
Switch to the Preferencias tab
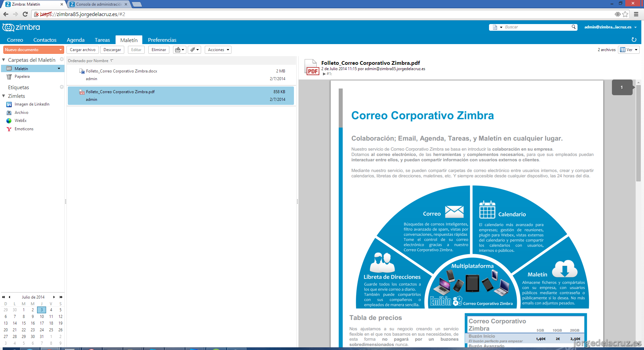point(162,40)
